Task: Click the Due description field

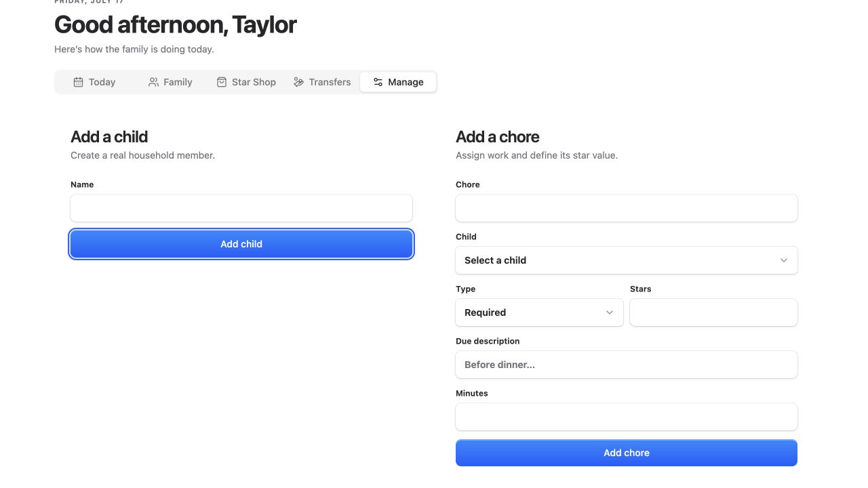Action: pyautogui.click(x=627, y=365)
